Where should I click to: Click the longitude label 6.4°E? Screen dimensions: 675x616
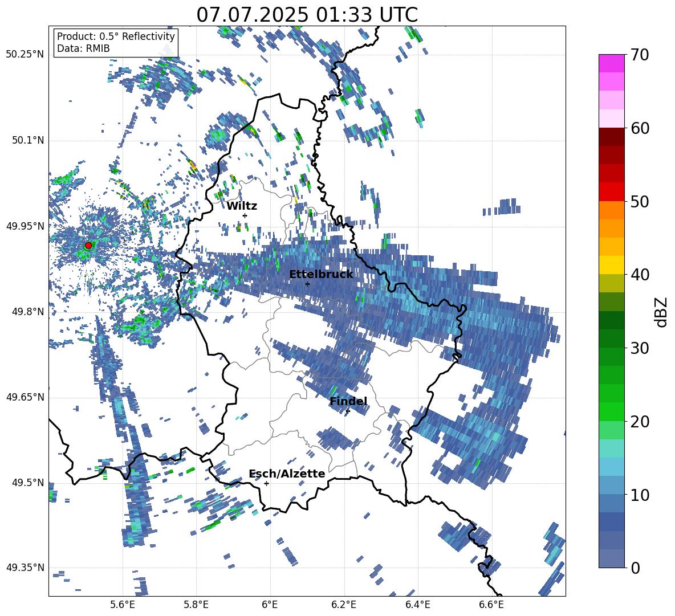(417, 605)
